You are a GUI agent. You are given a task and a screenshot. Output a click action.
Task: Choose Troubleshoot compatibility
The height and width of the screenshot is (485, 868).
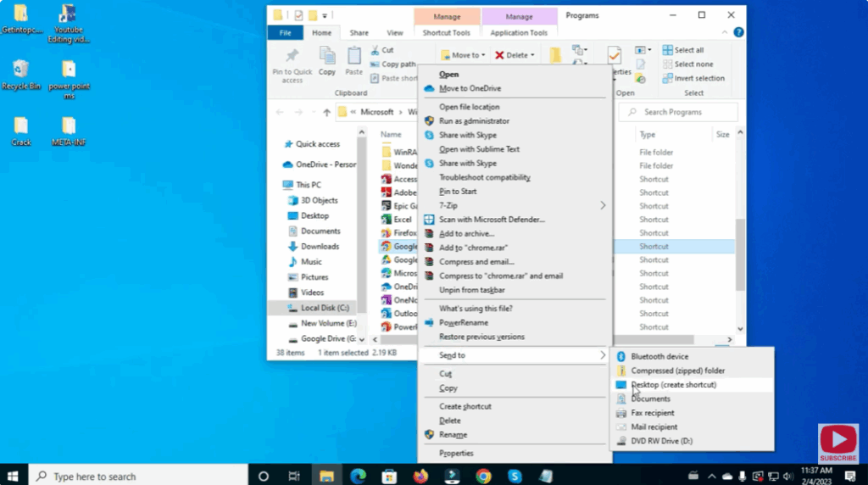(x=485, y=177)
